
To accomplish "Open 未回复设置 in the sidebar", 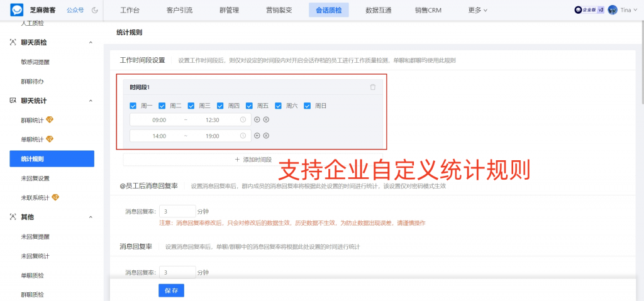I will 35,178.
